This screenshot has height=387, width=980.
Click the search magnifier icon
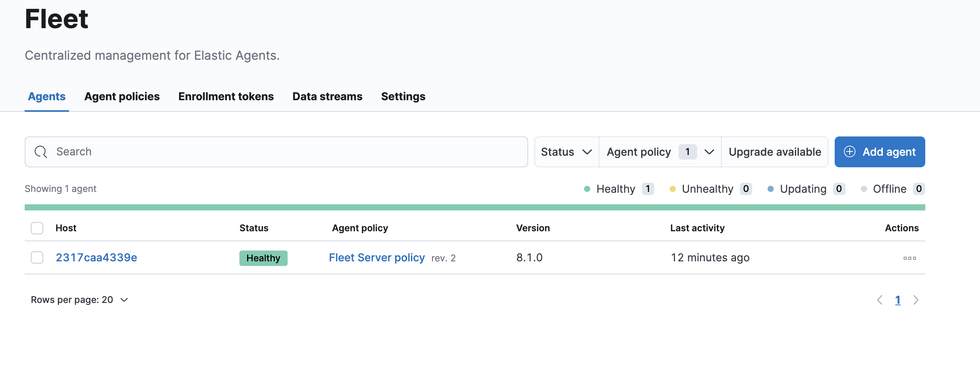coord(41,152)
